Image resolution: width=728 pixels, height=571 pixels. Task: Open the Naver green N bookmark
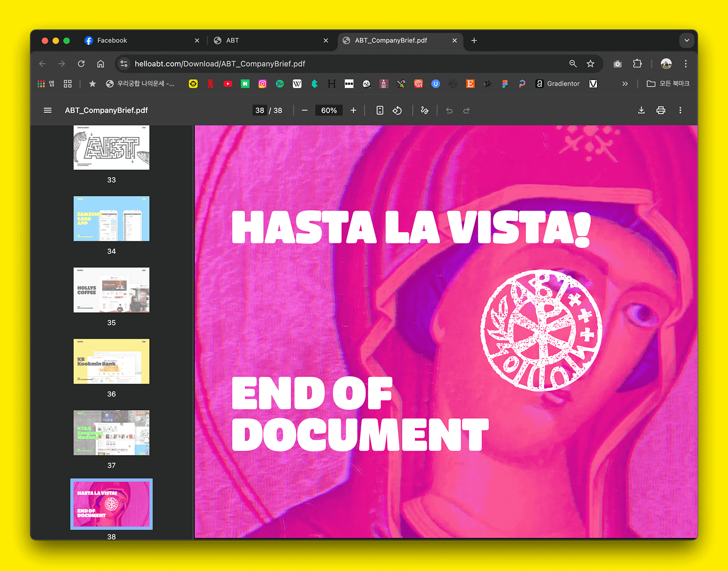coord(245,84)
